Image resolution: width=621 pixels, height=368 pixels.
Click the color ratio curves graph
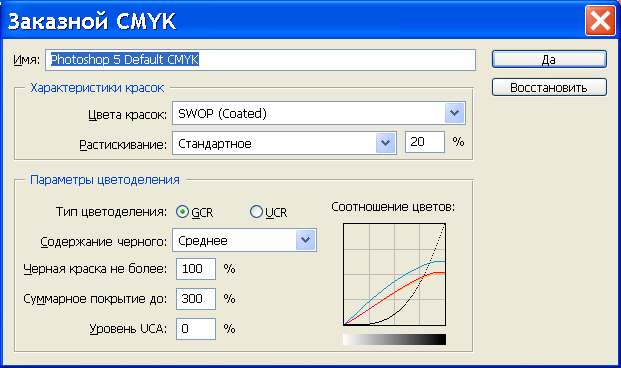point(394,275)
